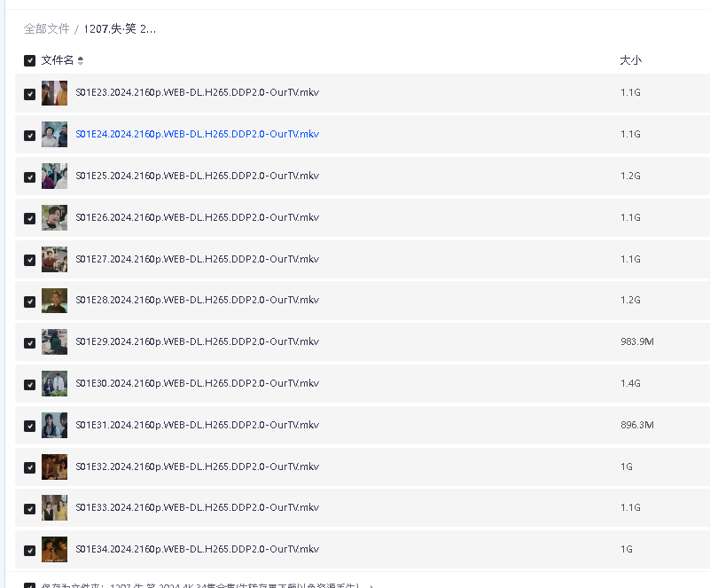710x588 pixels.
Task: Click the S01E28 video thumbnail icon
Action: click(54, 300)
